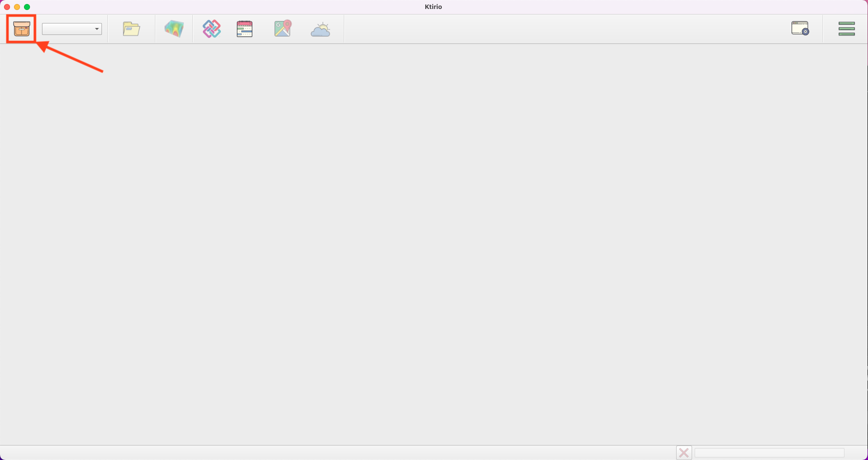This screenshot has width=868, height=460.
Task: Open a project with the folder icon
Action: click(x=131, y=28)
